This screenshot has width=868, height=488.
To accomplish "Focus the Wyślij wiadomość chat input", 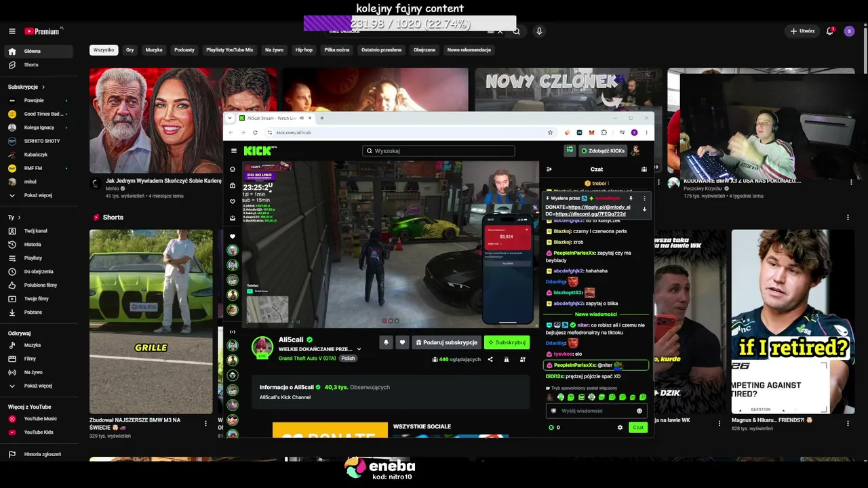I will point(596,411).
